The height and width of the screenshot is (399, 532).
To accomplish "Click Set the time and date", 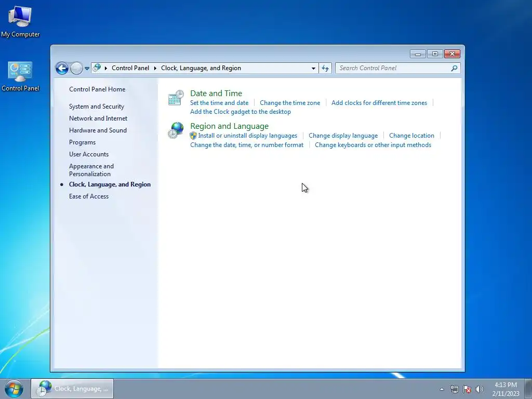I will coord(219,103).
